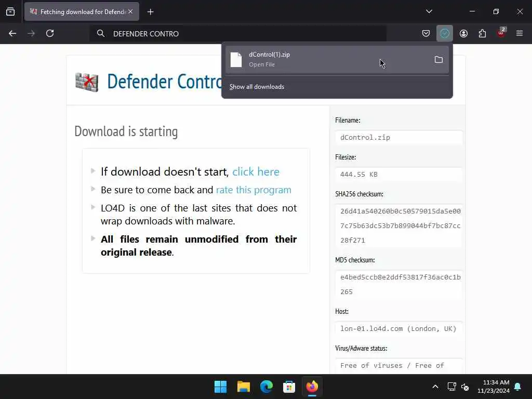
Task: Click the Firefox taskbar icon
Action: [x=312, y=387]
